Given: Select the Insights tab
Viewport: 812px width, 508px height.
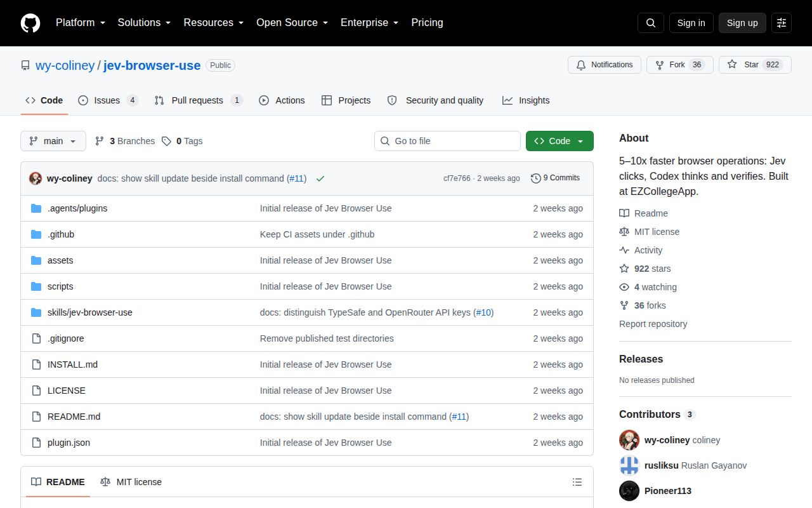Looking at the screenshot, I should (x=526, y=100).
